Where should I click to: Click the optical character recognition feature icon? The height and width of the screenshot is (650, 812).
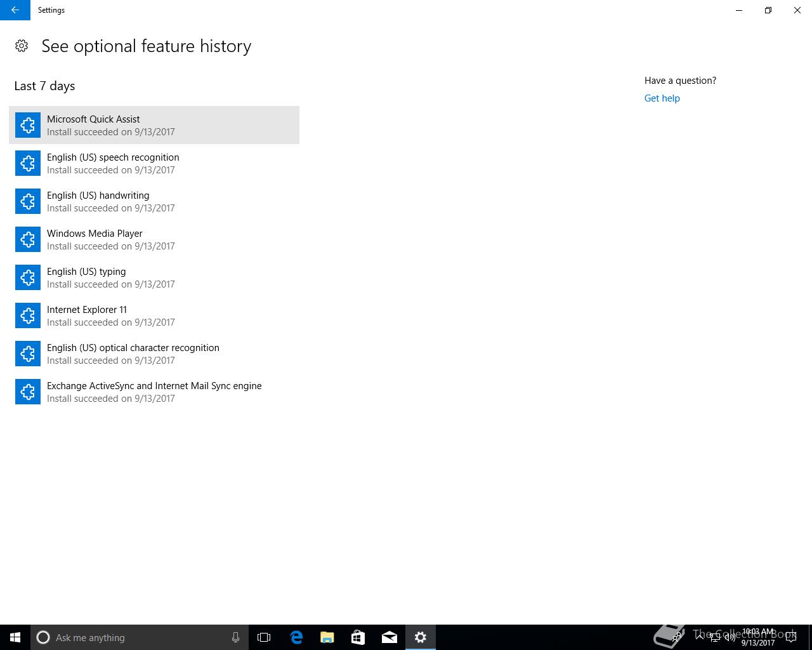coord(28,354)
